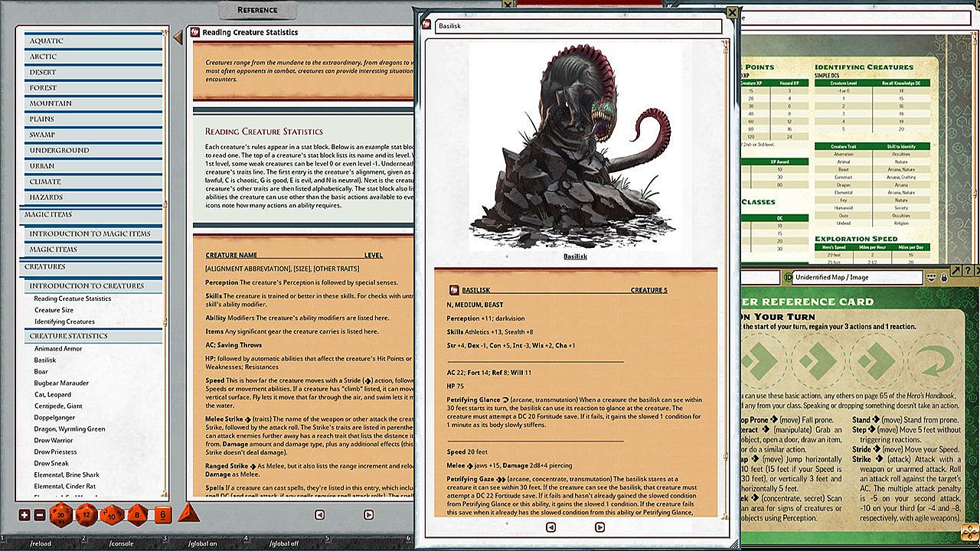Click the minus modifier button
This screenshot has width=980, height=551.
39,515
